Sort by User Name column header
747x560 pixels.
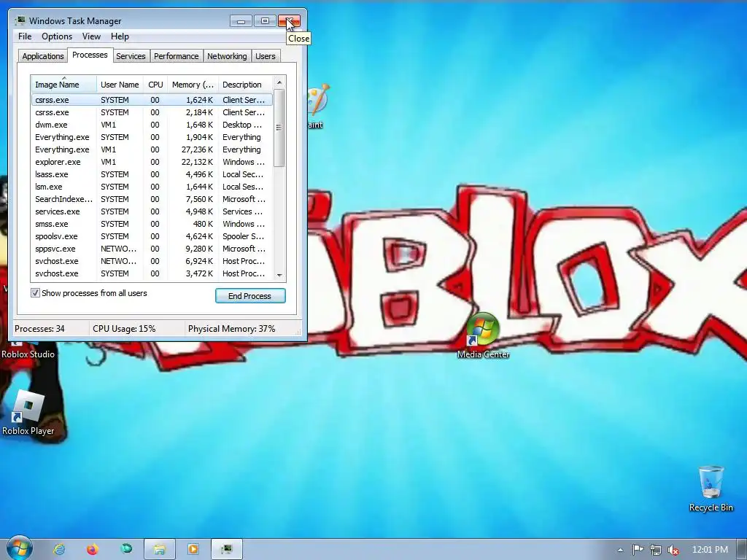click(120, 85)
